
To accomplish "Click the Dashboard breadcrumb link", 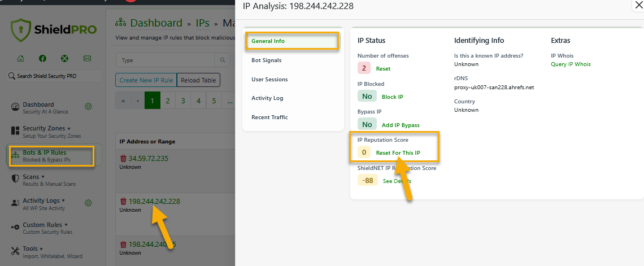I will click(x=156, y=23).
